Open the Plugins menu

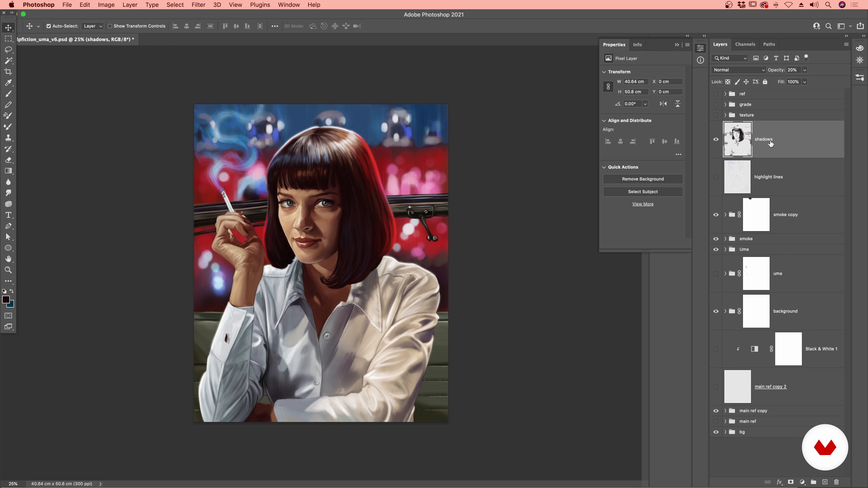pos(260,5)
